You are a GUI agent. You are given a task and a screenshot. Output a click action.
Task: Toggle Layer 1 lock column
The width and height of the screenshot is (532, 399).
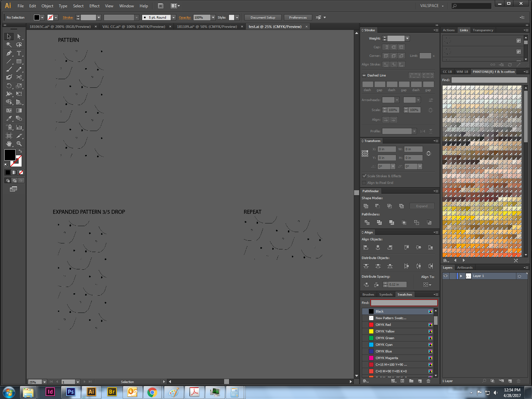coord(453,276)
